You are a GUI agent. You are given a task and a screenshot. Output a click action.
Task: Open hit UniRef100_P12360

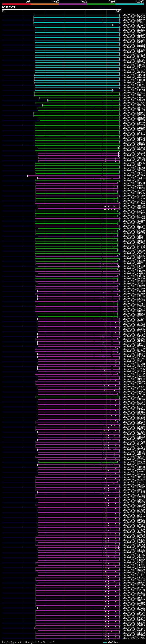coord(133,221)
